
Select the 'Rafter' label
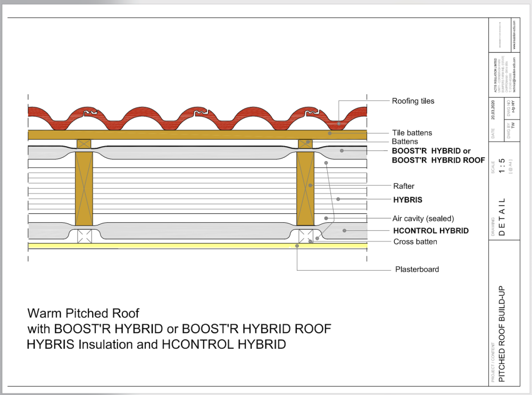[x=404, y=186]
